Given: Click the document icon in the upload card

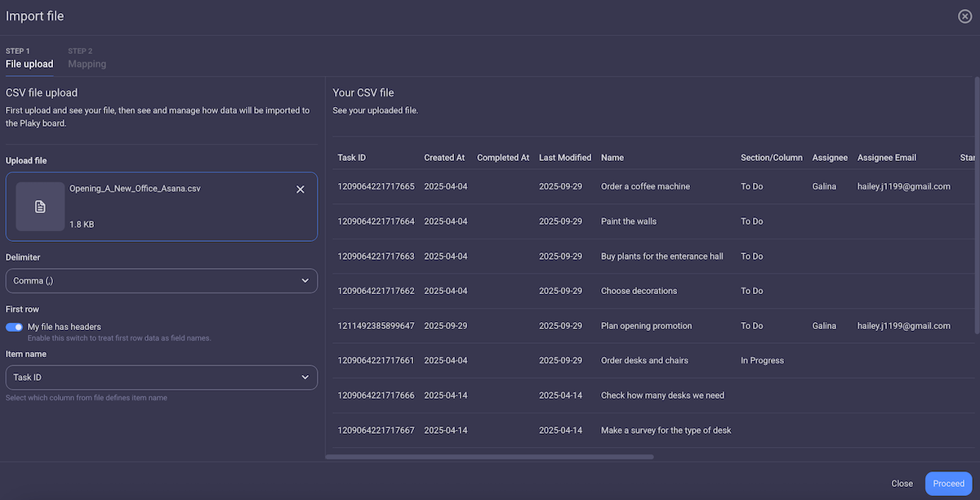Looking at the screenshot, I should click(x=39, y=205).
